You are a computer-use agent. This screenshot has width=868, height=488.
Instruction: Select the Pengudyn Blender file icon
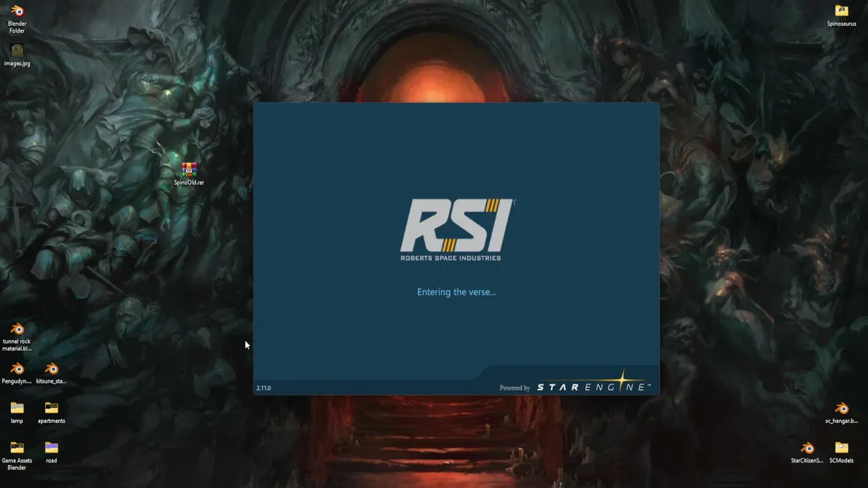pos(17,373)
